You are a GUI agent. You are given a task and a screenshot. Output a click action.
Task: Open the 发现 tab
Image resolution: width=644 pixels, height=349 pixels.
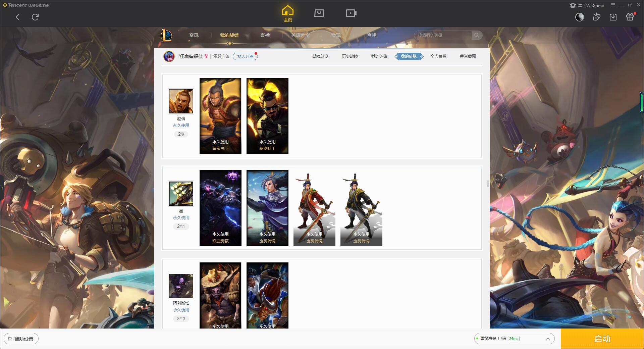(x=336, y=35)
